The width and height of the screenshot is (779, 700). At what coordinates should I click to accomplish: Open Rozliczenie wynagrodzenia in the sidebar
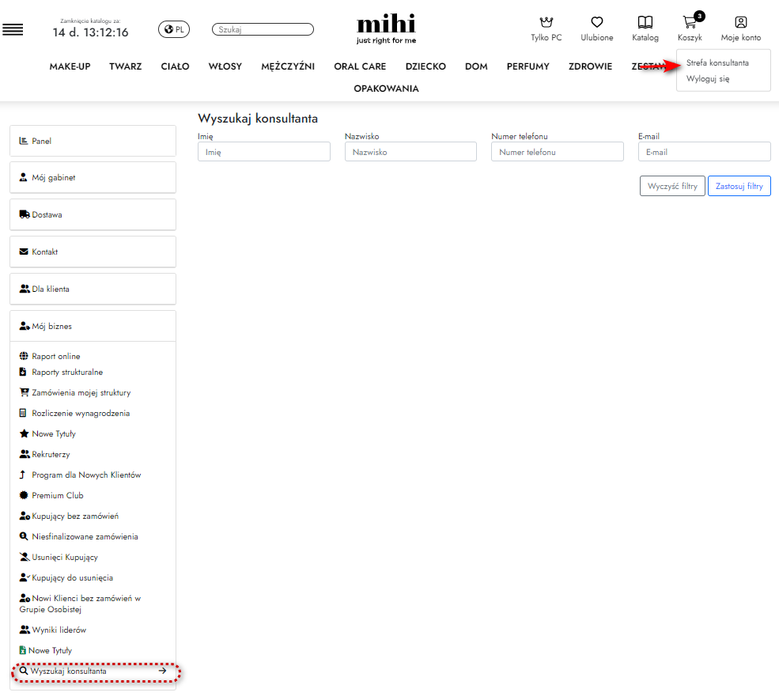81,413
